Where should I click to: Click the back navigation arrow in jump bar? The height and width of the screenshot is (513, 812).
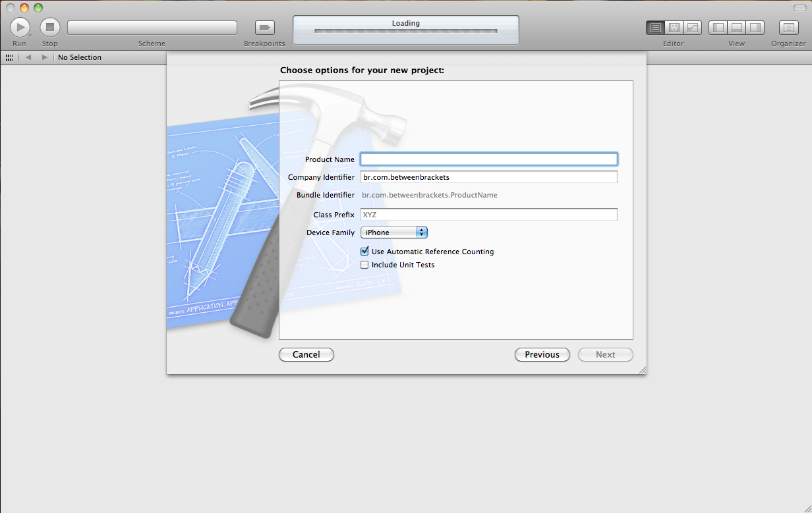(x=28, y=57)
